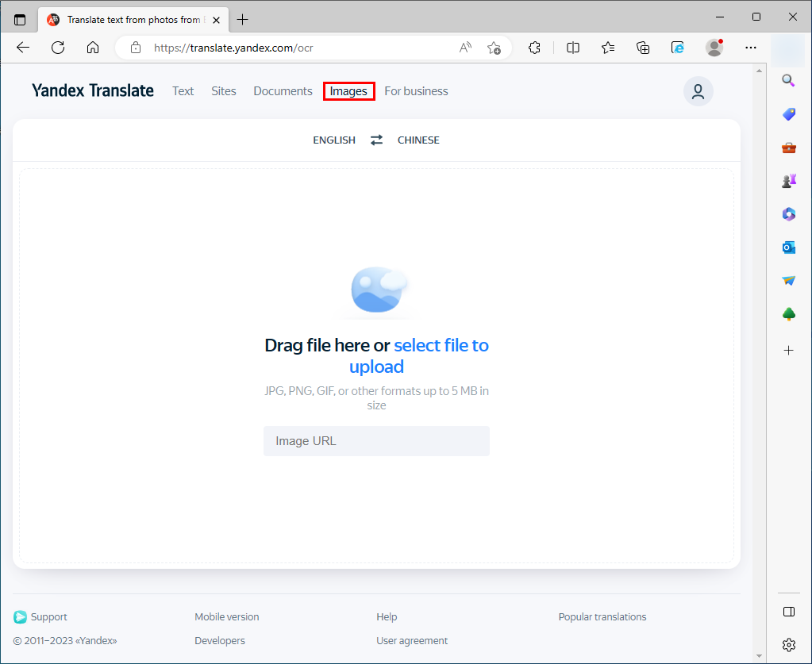Click the Translate text browser tab
The image size is (812, 664).
133,20
